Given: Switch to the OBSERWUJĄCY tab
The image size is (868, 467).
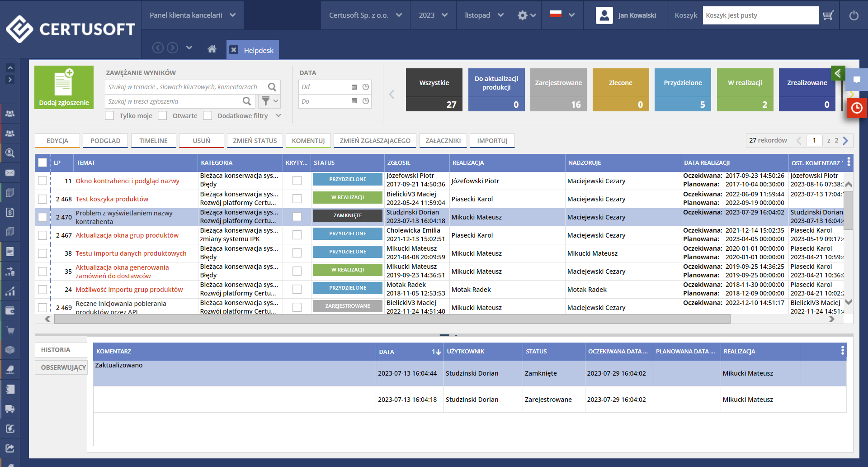Looking at the screenshot, I should 63,367.
